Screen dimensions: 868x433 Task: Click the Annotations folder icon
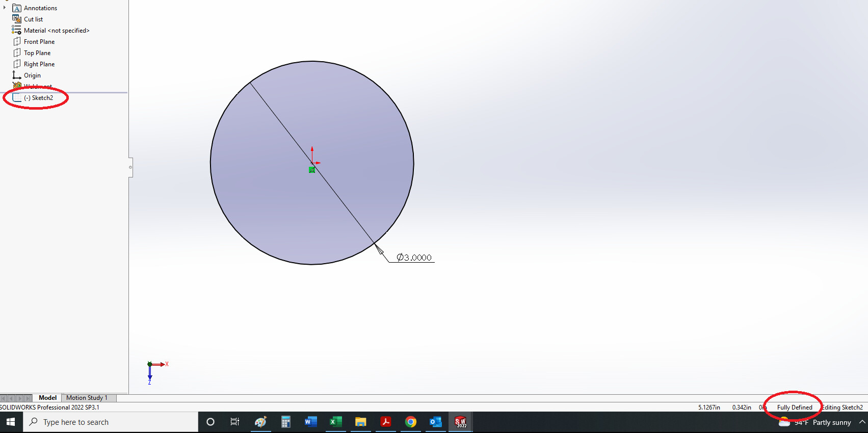point(17,8)
